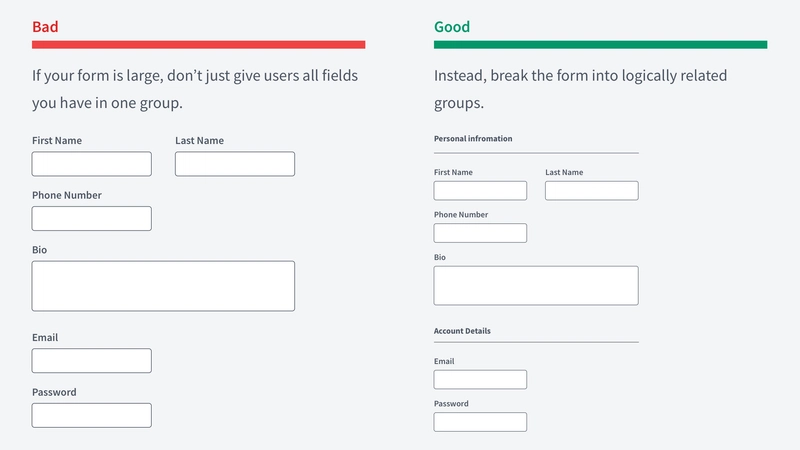Click the Password field under Account Details
Screen dimensions: 800x450
tap(480, 422)
